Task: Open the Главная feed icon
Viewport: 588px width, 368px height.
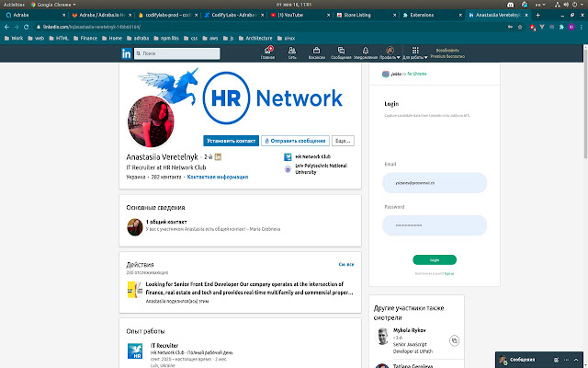Action: click(267, 53)
